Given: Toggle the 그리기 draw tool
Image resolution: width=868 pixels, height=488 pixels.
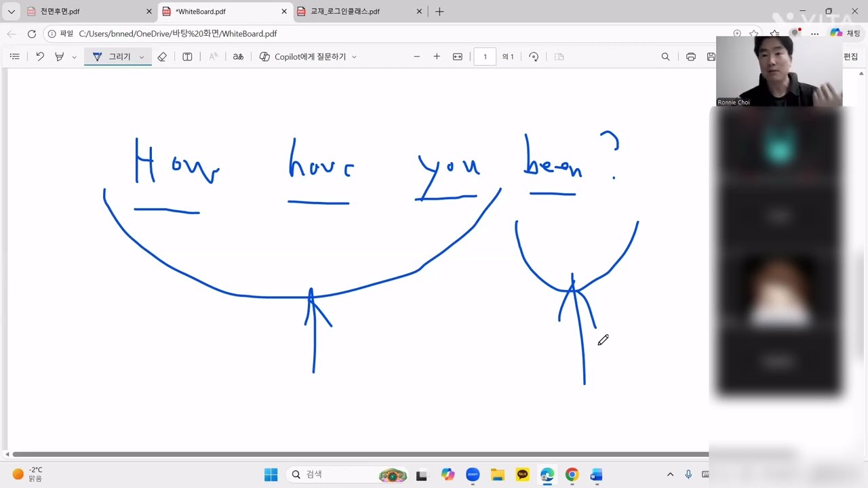Looking at the screenshot, I should click(x=112, y=57).
